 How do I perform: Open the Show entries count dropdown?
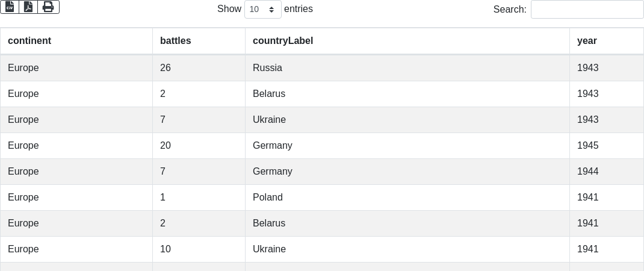tap(262, 10)
